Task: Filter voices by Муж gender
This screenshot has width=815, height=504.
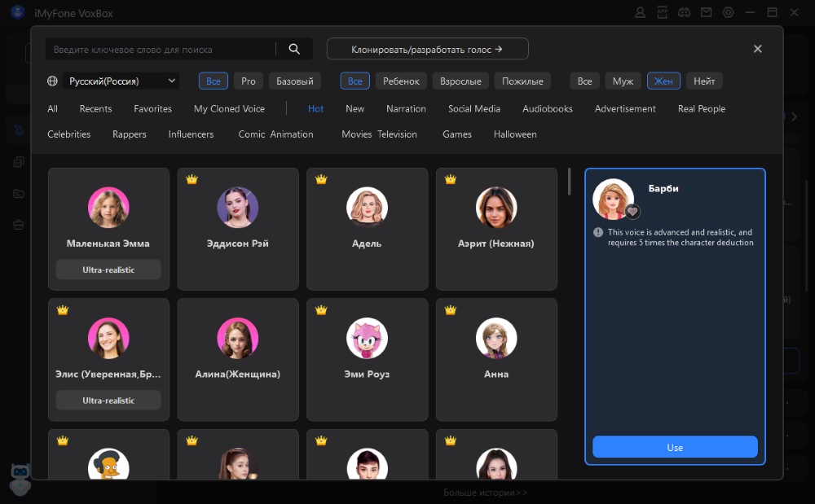Action: point(623,81)
